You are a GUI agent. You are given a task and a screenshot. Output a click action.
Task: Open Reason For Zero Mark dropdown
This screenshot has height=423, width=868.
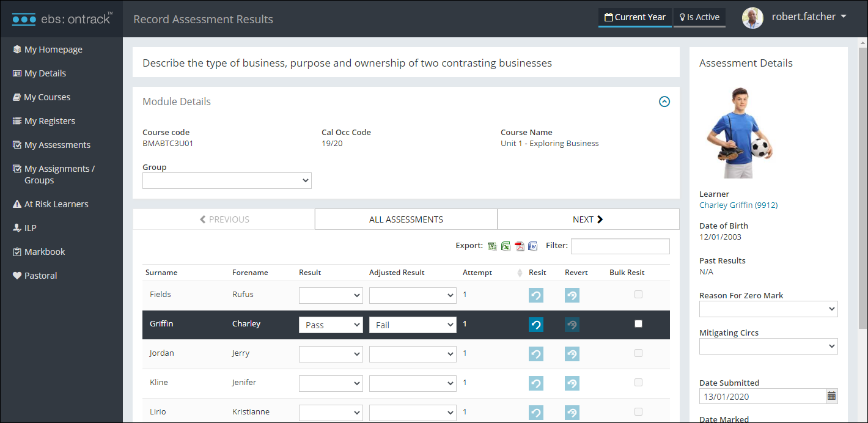768,309
